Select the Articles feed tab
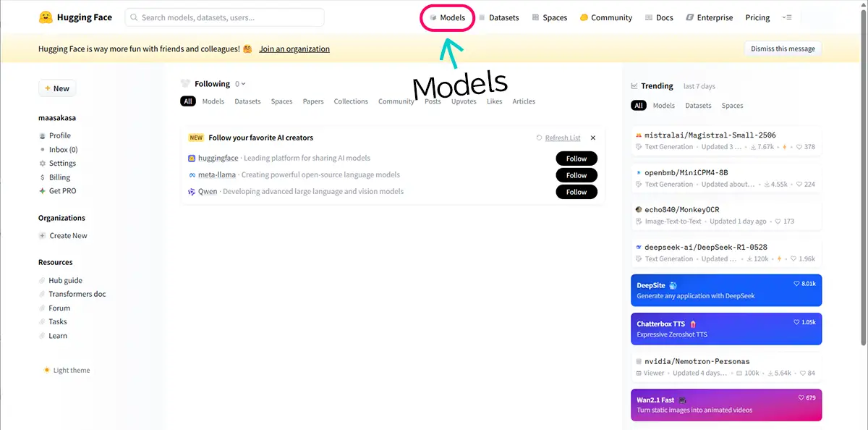 [x=524, y=101]
